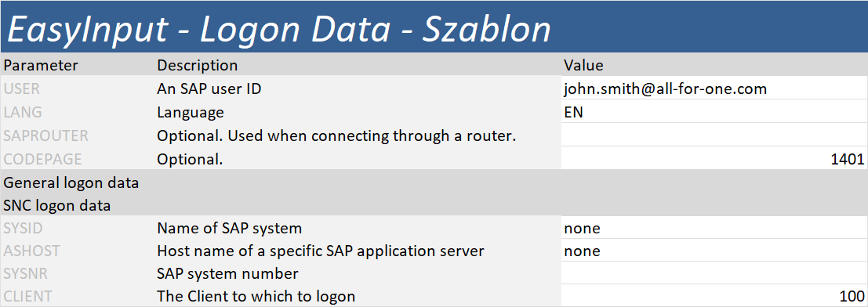
Task: Select the USER parameter label cell
Action: pos(78,88)
